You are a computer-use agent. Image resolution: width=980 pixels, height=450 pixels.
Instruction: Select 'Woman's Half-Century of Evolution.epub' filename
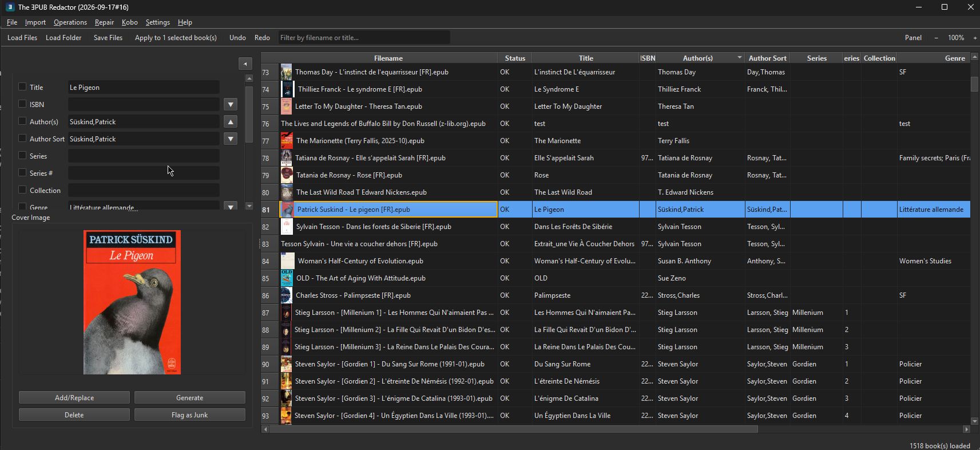(360, 261)
